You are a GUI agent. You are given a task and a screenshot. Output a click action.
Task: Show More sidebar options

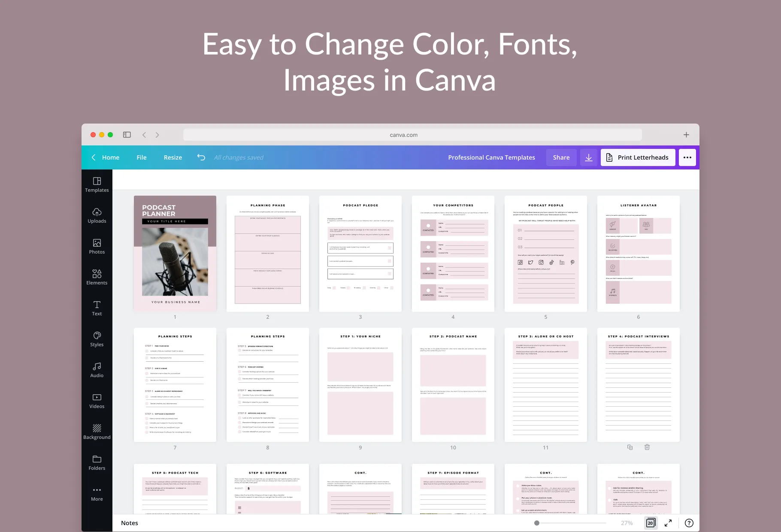pyautogui.click(x=97, y=494)
